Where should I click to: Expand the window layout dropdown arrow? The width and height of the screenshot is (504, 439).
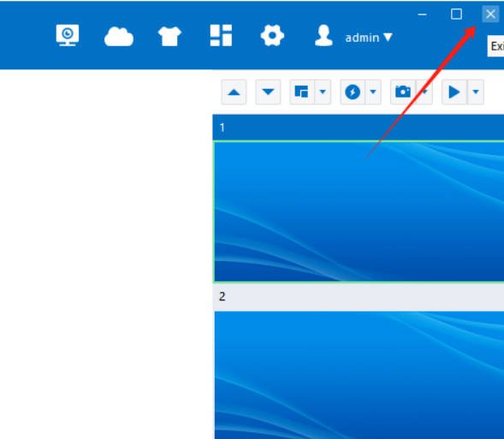tap(323, 92)
